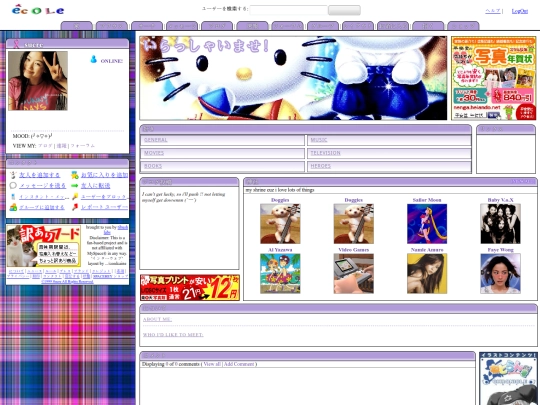The image size is (540, 405).
Task: Click the red report user icon
Action: 75,207
